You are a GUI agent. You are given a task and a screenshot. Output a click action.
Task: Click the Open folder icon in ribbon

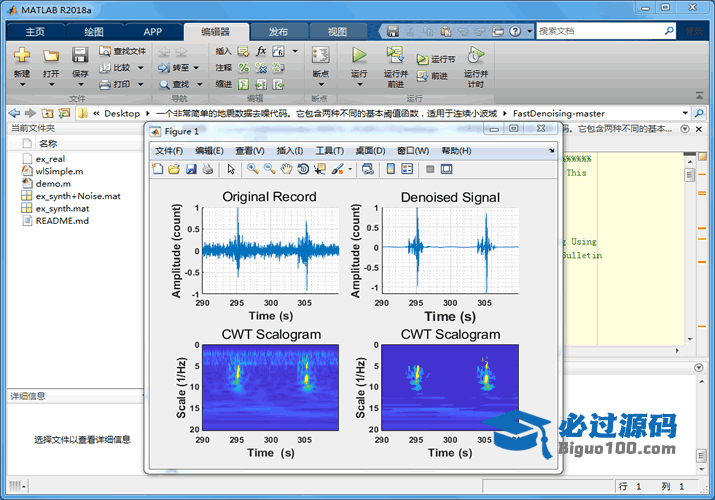pyautogui.click(x=51, y=56)
